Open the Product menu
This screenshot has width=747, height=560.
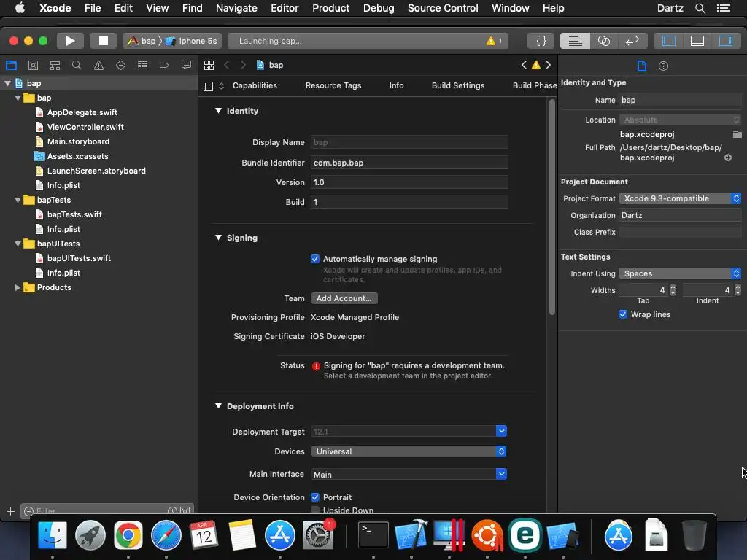tap(330, 8)
